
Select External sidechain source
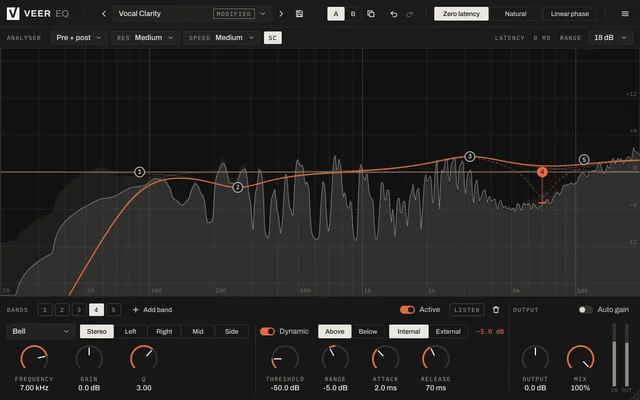point(448,331)
